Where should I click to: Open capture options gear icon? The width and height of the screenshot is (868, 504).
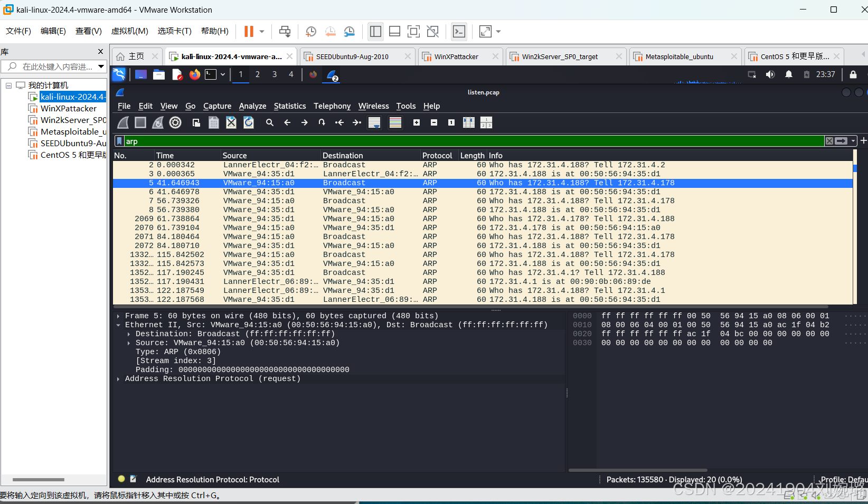coord(175,122)
